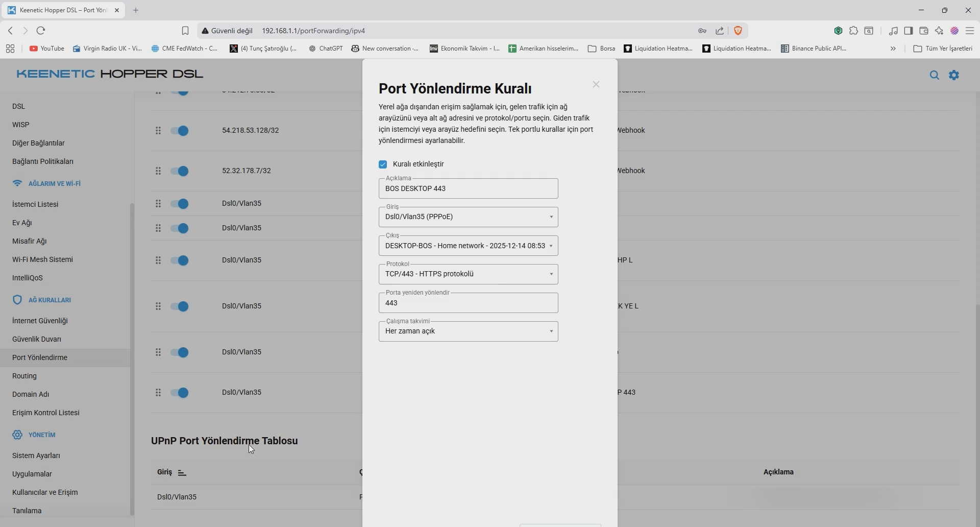
Task: Open the Brave wallet icon
Action: click(924, 31)
